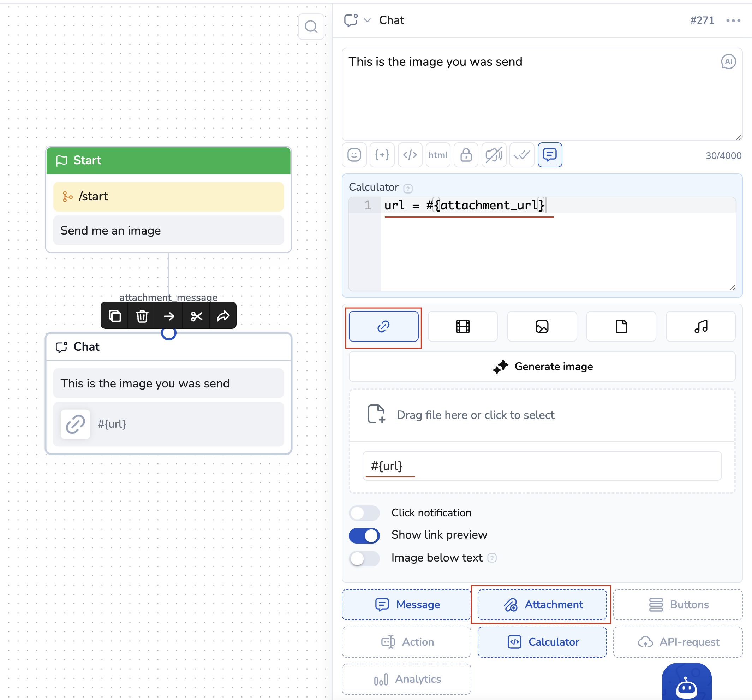Click the trash delete icon above Chat block
The width and height of the screenshot is (752, 700).
(142, 316)
